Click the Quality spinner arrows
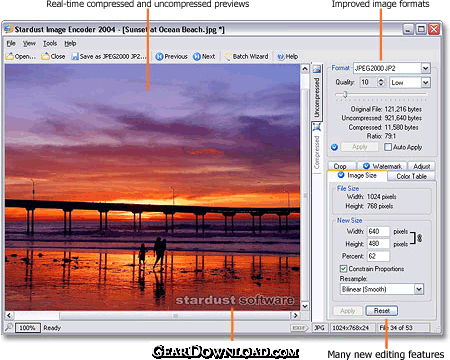Image resolution: width=450 pixels, height=360 pixels. [x=381, y=82]
